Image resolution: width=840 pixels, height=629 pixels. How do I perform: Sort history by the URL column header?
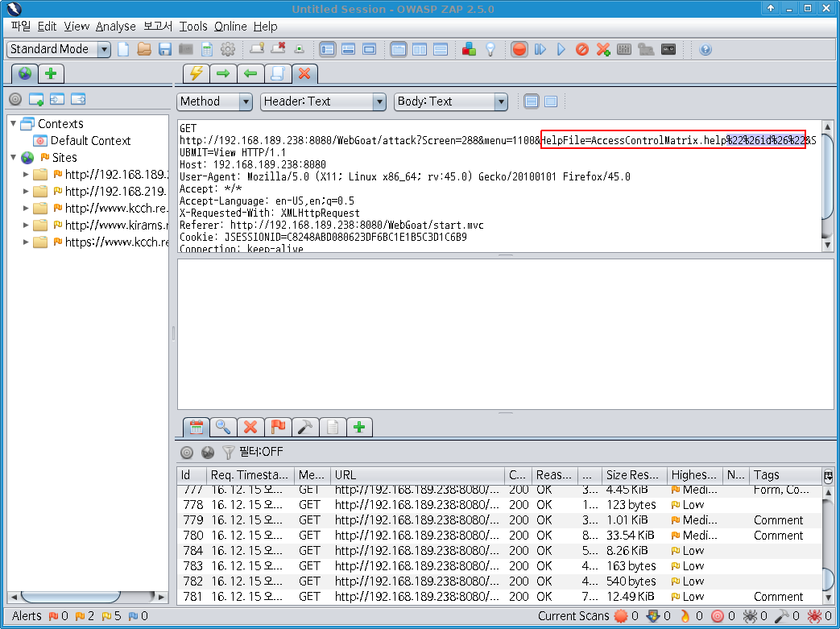click(x=417, y=474)
